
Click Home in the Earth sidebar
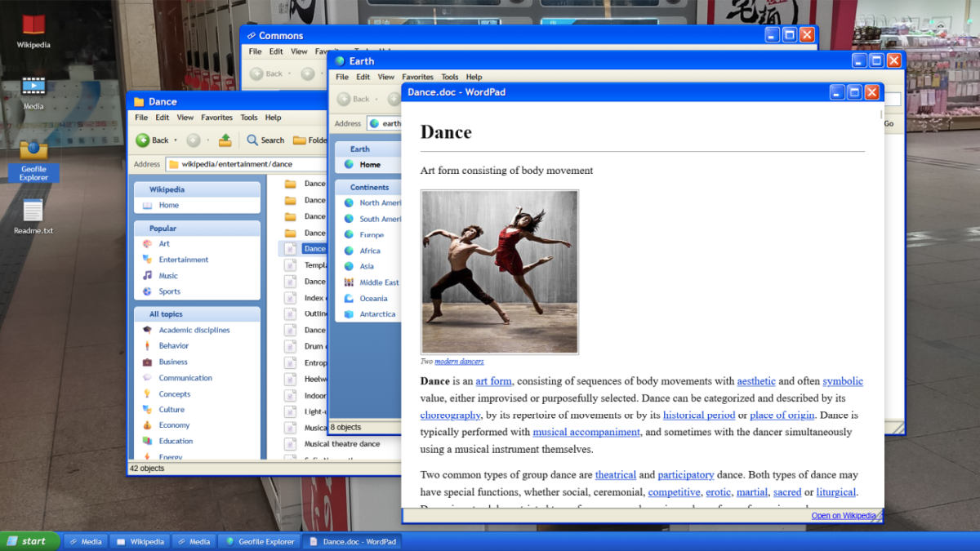(x=370, y=165)
